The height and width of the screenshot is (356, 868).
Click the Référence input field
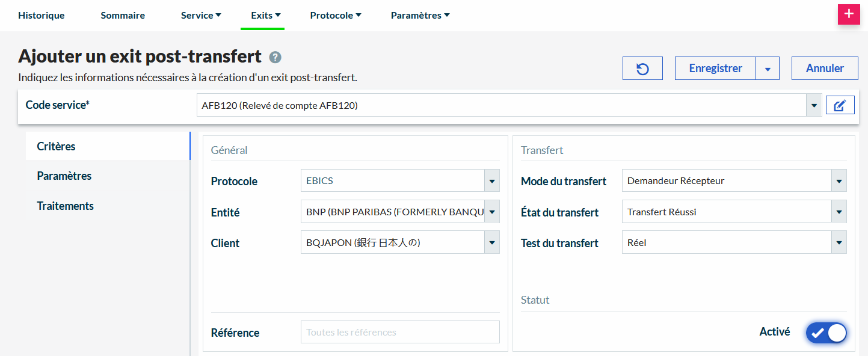coord(400,332)
